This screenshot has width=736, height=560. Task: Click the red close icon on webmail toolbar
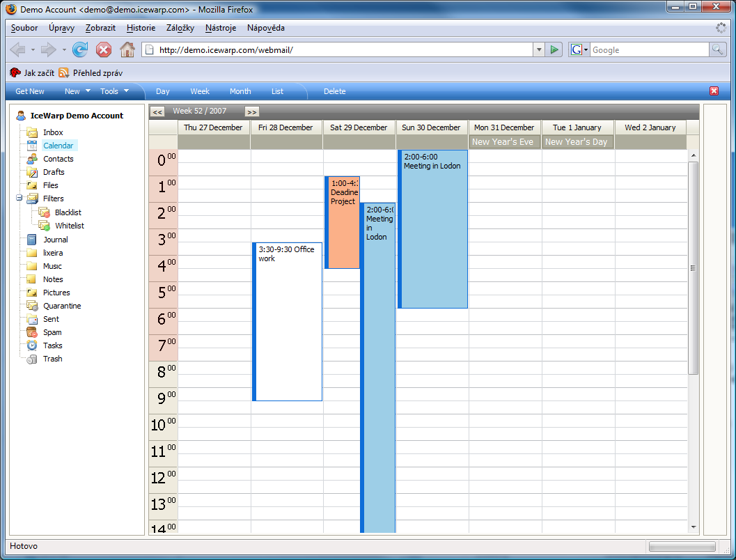[714, 91]
